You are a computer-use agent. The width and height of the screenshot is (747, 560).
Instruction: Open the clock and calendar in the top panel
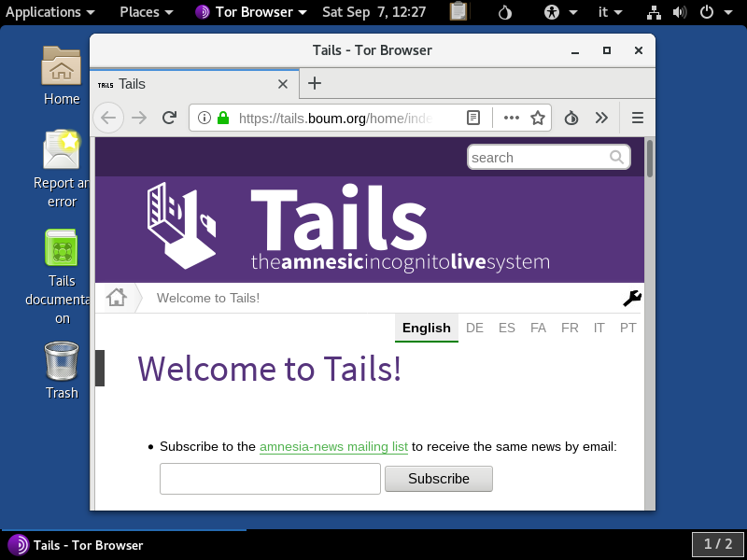click(374, 12)
